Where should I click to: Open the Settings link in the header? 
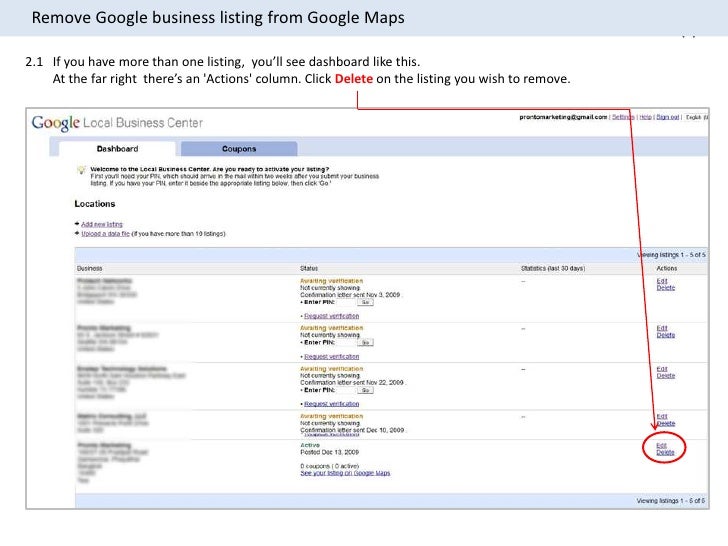coord(623,117)
